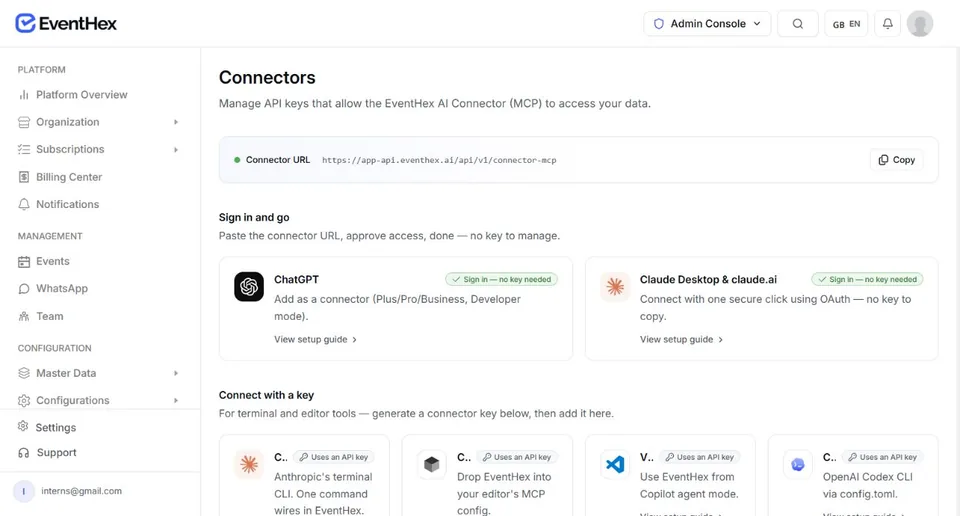Image resolution: width=960 pixels, height=516 pixels.
Task: Click the Claude Desktop & claude.ai title
Action: [708, 279]
